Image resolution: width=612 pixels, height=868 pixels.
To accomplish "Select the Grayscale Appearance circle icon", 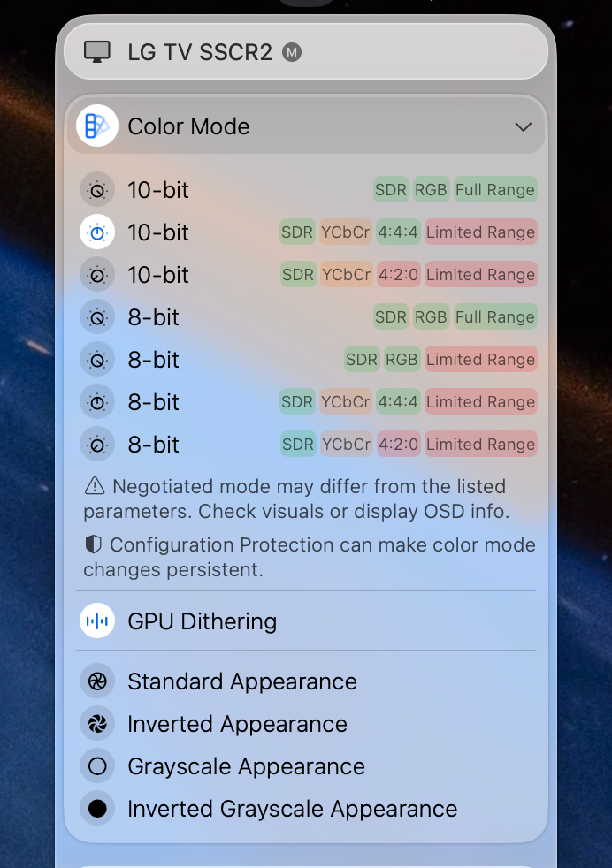I will pos(97,765).
